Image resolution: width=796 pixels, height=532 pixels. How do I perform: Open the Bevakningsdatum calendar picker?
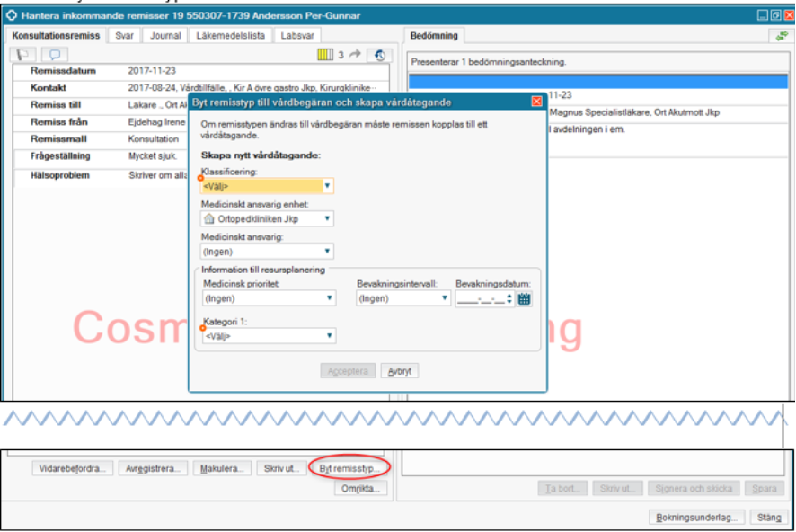(x=525, y=299)
